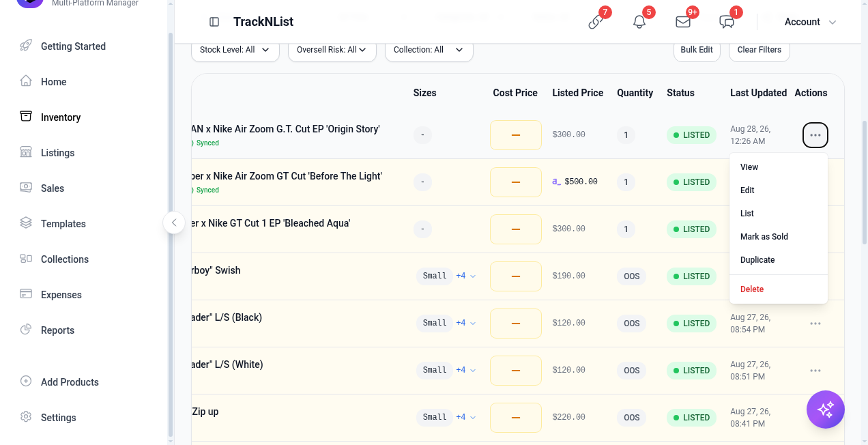This screenshot has width=868, height=445.
Task: Click the Templates layers icon
Action: coord(26,223)
